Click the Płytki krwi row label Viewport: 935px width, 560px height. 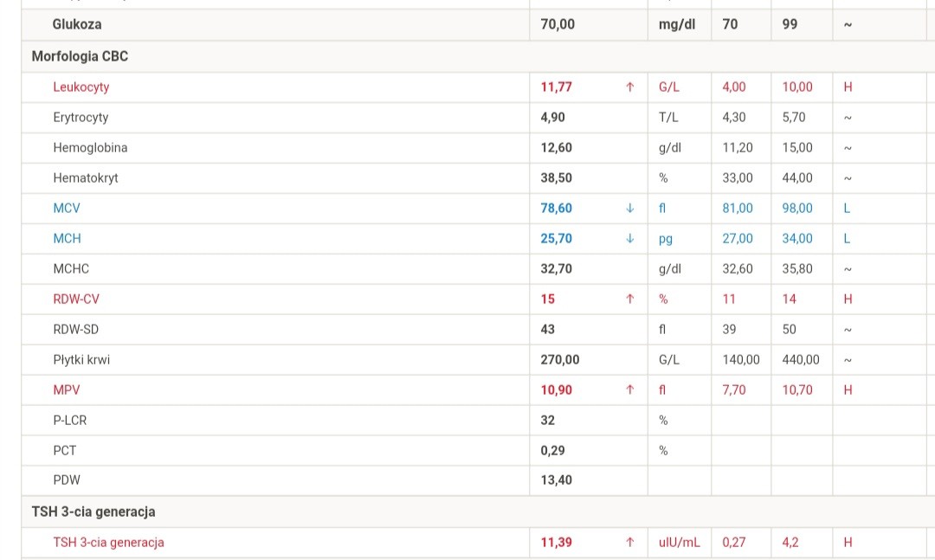point(81,359)
